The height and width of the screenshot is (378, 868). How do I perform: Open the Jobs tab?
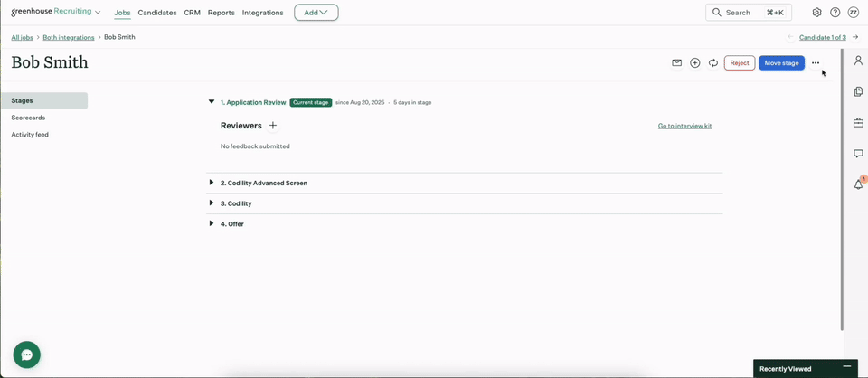click(x=122, y=12)
